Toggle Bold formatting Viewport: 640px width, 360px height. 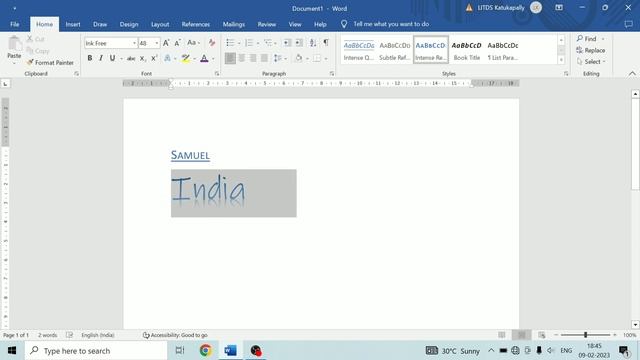click(x=90, y=58)
